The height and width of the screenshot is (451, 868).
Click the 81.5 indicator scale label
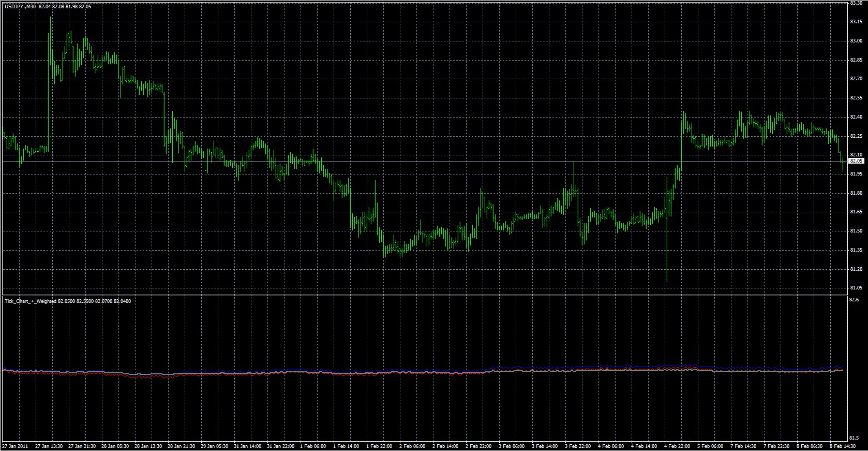(854, 438)
